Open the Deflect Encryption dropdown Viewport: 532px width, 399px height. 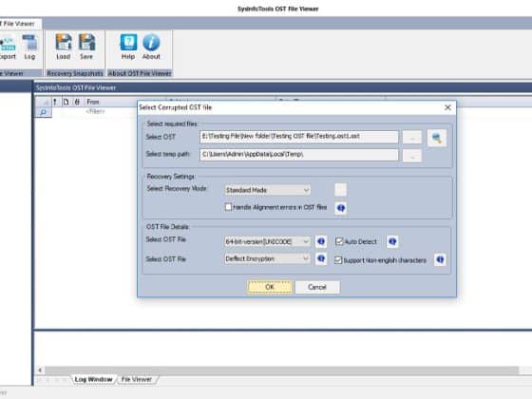tap(267, 258)
